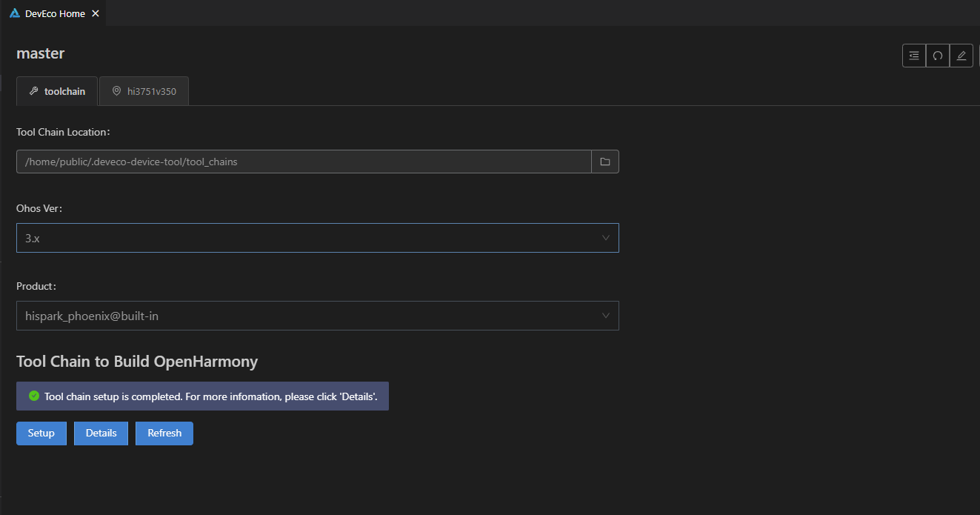The width and height of the screenshot is (980, 515).
Task: Click the green checkmark status icon
Action: [x=34, y=396]
